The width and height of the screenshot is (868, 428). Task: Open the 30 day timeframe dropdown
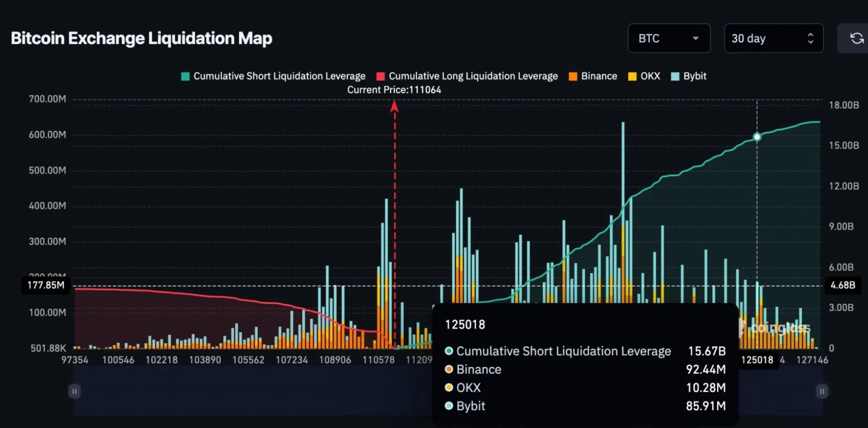[x=774, y=38]
